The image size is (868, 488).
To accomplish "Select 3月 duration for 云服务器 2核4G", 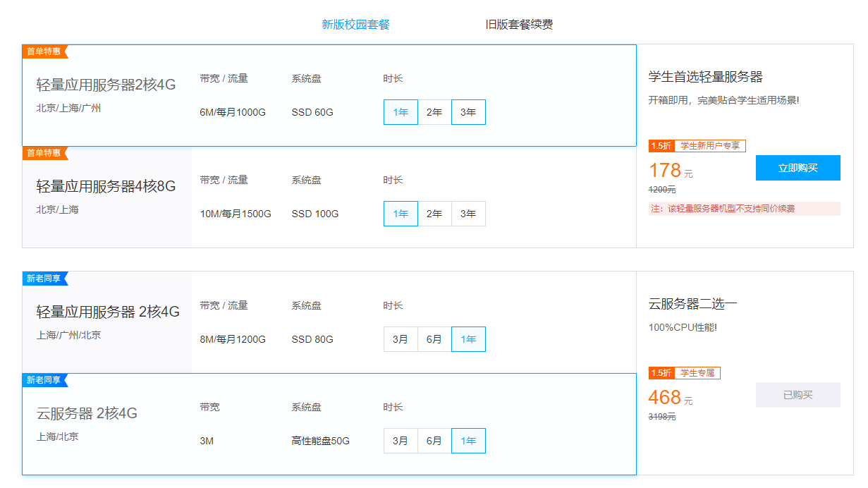I will click(401, 441).
